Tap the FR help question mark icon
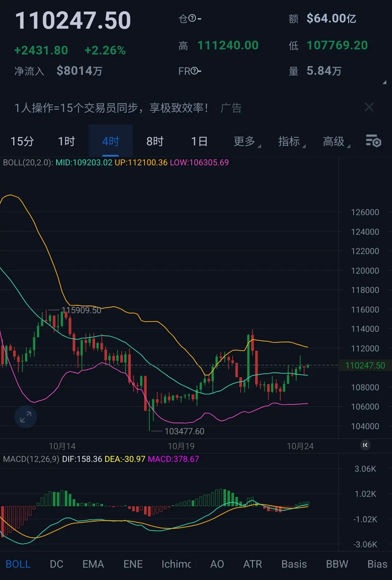 [x=194, y=71]
